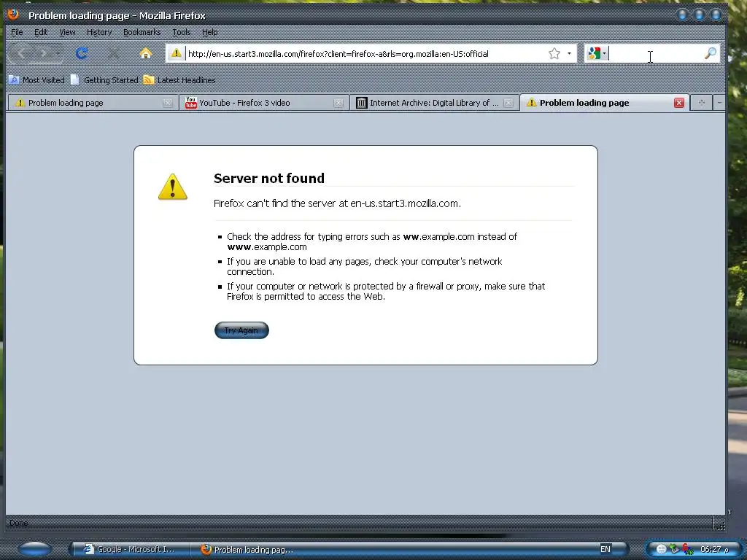
Task: Open the Edit menu
Action: 41,32
